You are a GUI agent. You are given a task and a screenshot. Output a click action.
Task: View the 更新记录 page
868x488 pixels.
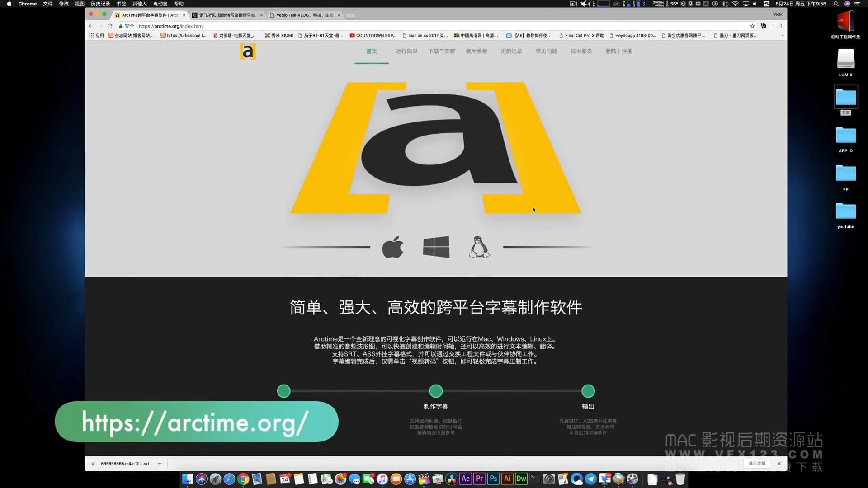pyautogui.click(x=511, y=51)
